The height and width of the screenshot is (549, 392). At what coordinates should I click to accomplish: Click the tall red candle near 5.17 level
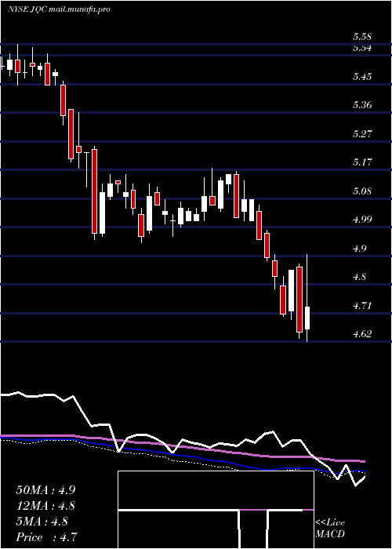click(x=94, y=191)
